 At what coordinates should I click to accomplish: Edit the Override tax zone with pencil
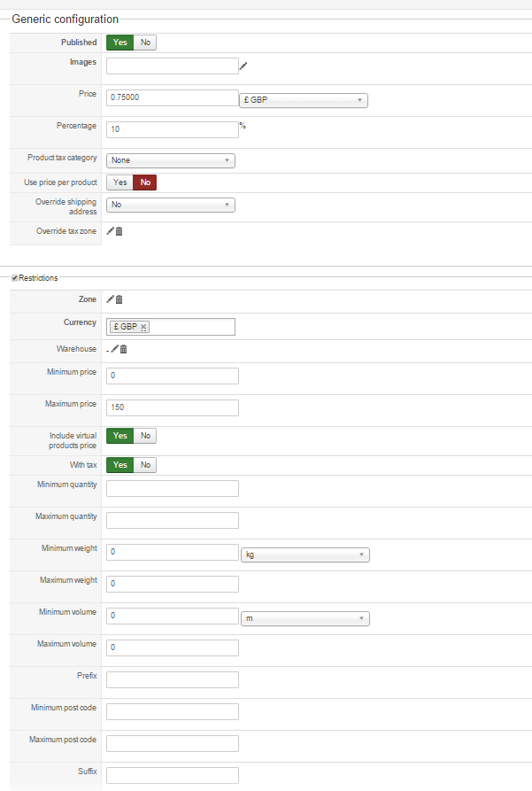(110, 231)
